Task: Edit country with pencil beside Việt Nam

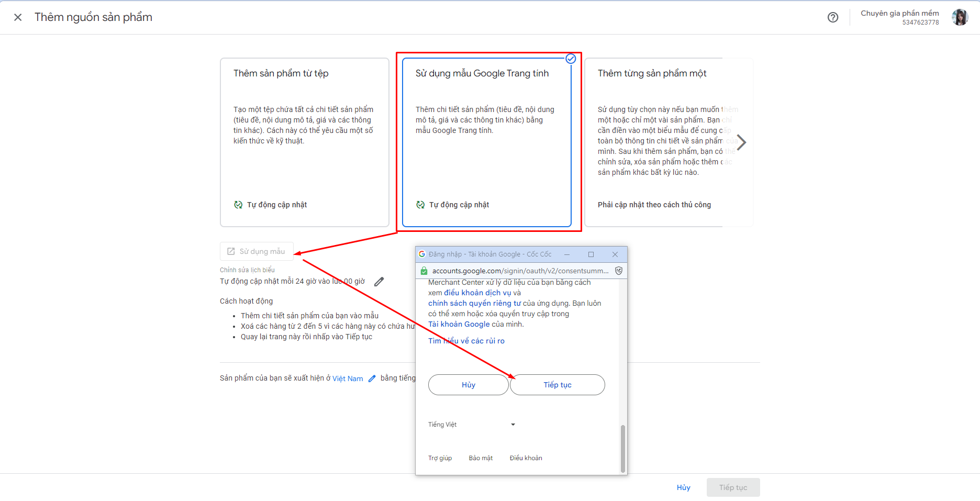Action: pos(372,378)
